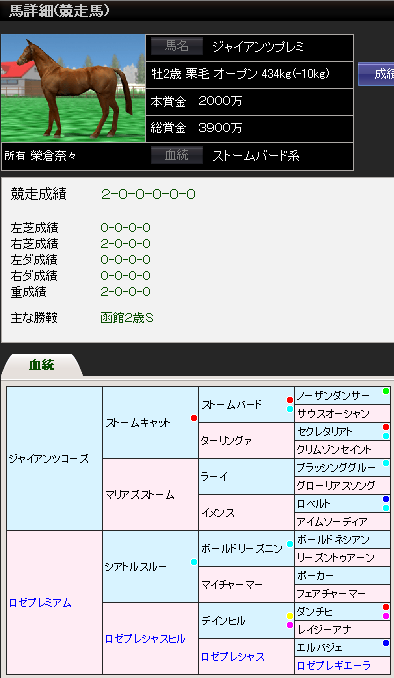Click the cyan dot on セクレタリアト
The height and width of the screenshot is (678, 394).
pyautogui.click(x=386, y=436)
